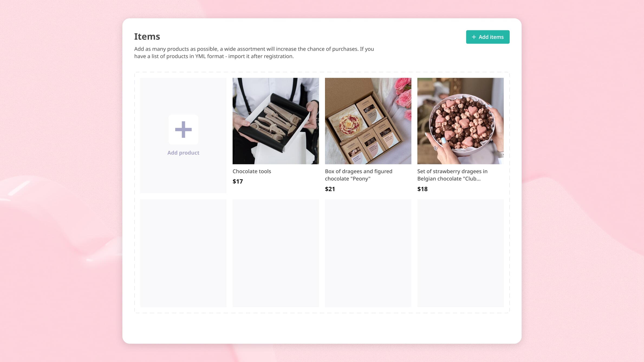The height and width of the screenshot is (362, 644).
Task: Click the Add product text label
Action: coord(183,152)
